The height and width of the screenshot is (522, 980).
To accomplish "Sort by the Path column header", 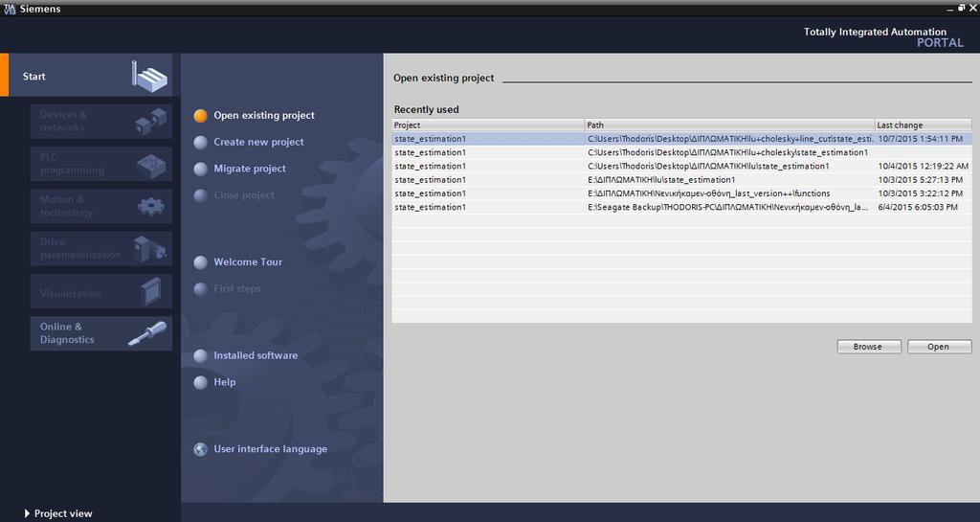I will pyautogui.click(x=729, y=125).
